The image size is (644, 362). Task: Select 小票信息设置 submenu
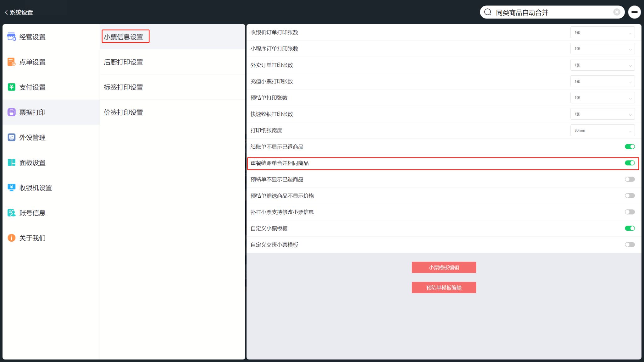point(172,37)
